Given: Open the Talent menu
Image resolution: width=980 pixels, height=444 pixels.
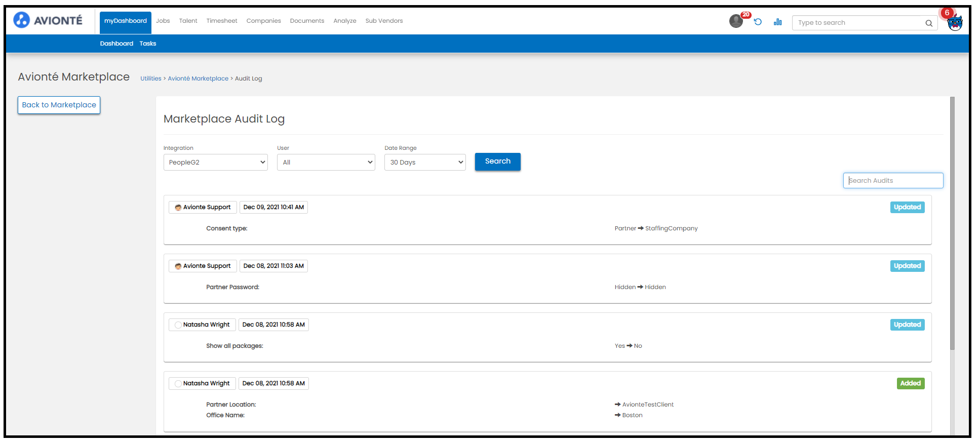Looking at the screenshot, I should [x=188, y=21].
